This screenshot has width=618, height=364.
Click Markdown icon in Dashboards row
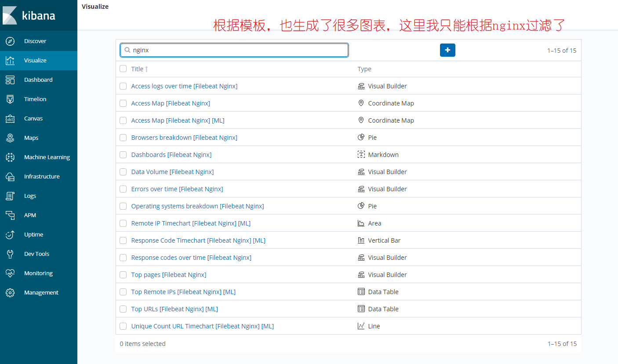[361, 155]
